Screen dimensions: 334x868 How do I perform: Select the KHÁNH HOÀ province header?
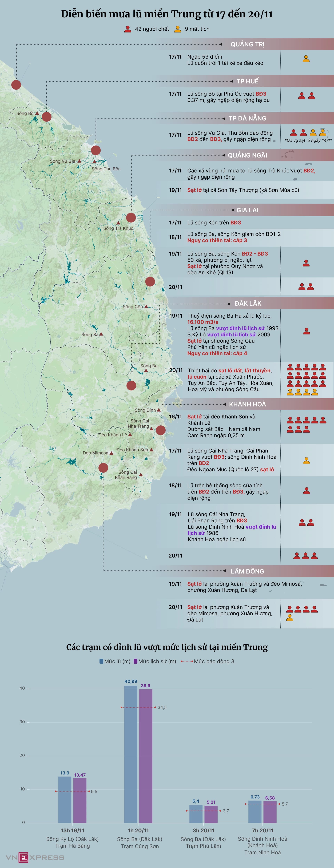247,404
